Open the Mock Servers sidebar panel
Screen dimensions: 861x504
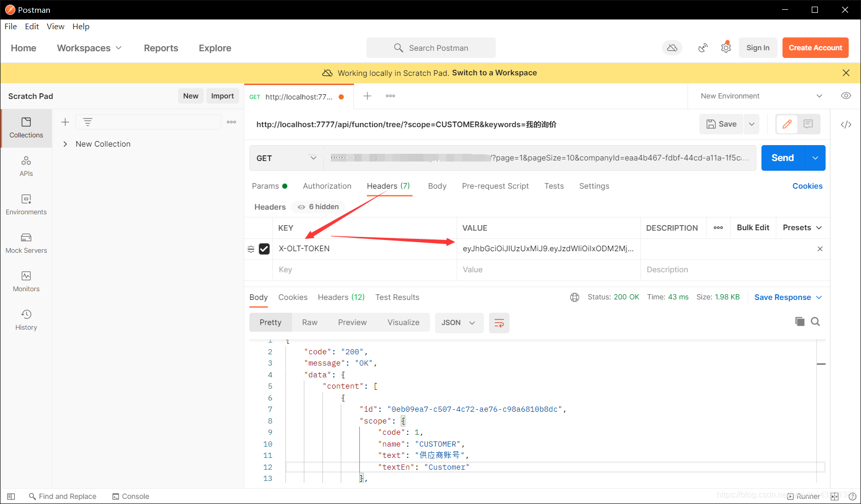tap(26, 244)
